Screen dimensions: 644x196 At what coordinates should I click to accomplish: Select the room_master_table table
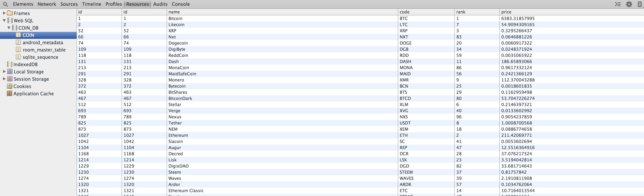tap(44, 50)
